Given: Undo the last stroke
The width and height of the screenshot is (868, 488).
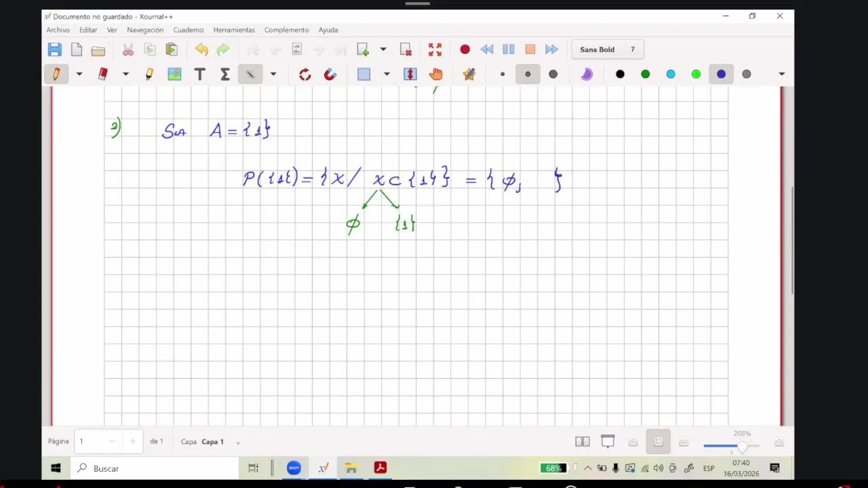Looking at the screenshot, I should tap(201, 49).
